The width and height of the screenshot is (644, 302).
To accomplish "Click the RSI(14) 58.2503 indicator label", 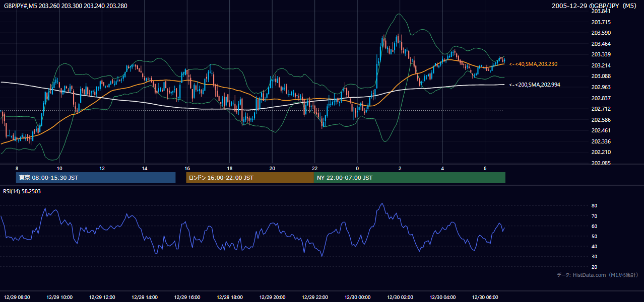I will (22, 191).
